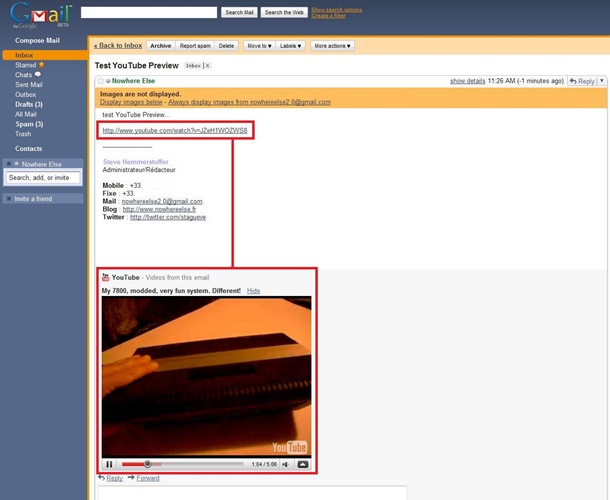Click Forward below the video

click(x=148, y=478)
